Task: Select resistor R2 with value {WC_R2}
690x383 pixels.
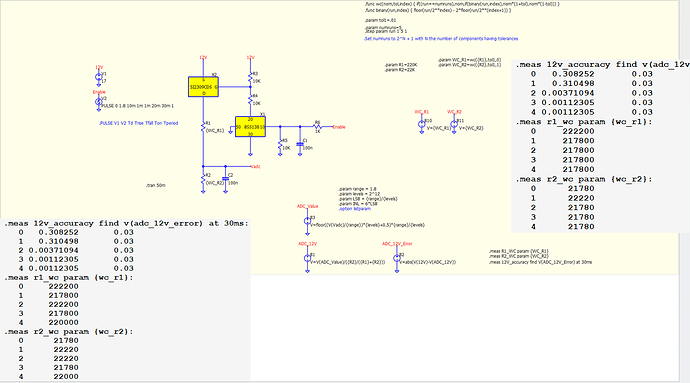Action: (x=203, y=179)
